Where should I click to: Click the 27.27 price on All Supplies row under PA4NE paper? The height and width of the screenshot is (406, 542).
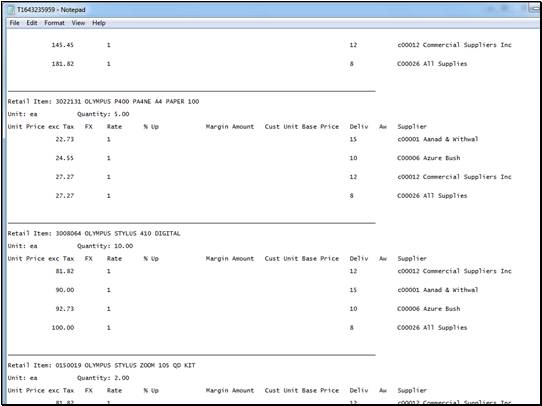pyautogui.click(x=65, y=196)
